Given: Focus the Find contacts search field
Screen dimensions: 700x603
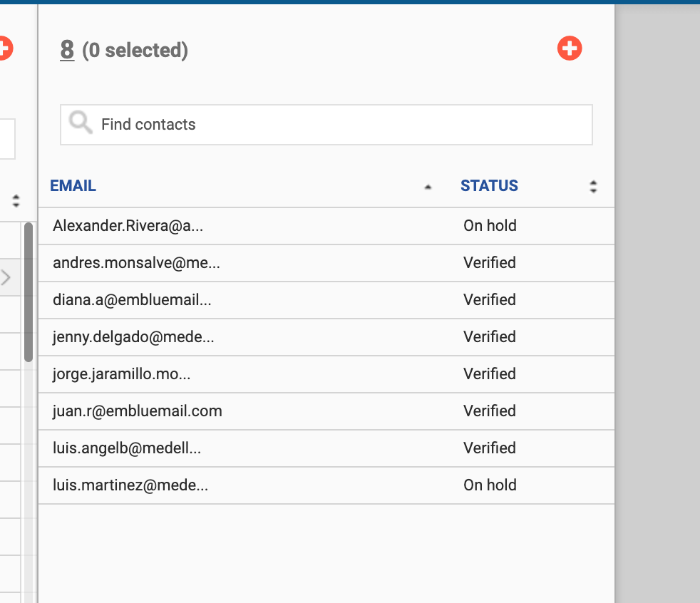Looking at the screenshot, I should (342, 125).
